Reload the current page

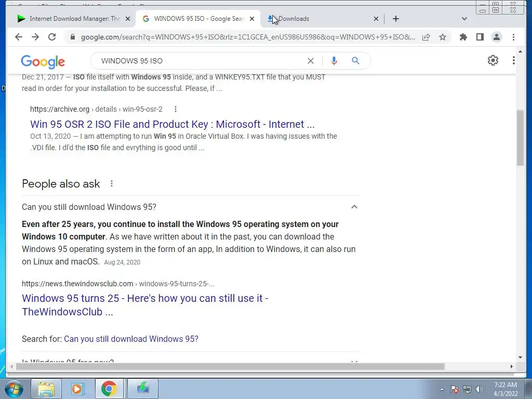click(52, 37)
